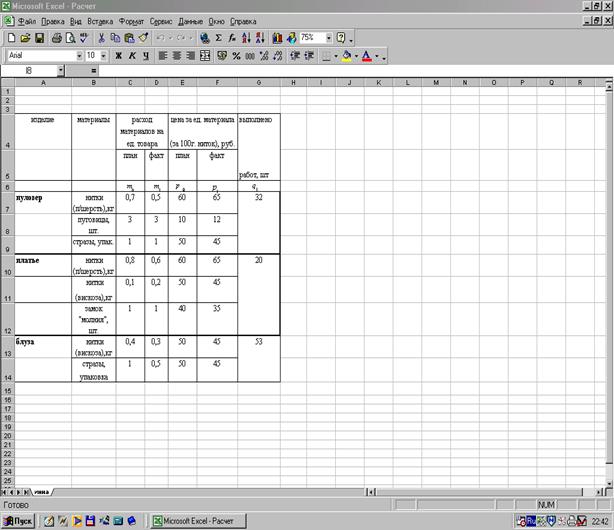Image resolution: width=614 pixels, height=530 pixels.
Task: Open the Данные menu
Action: click(x=190, y=21)
